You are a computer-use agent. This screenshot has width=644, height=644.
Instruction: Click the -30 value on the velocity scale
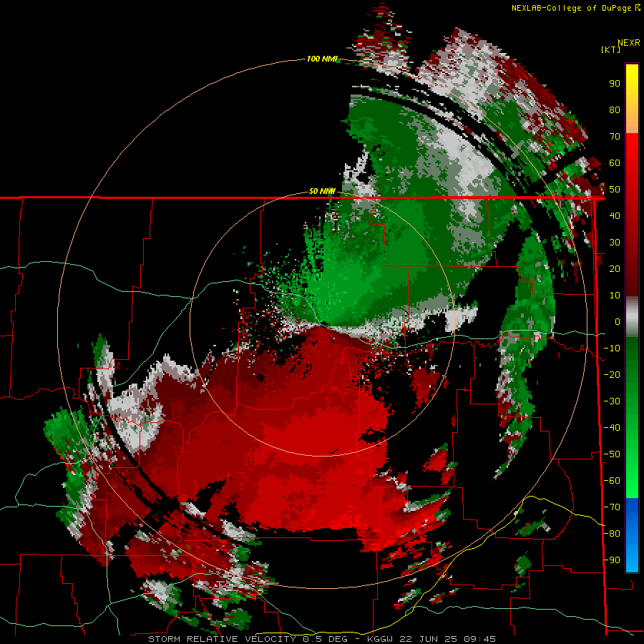[x=612, y=401]
